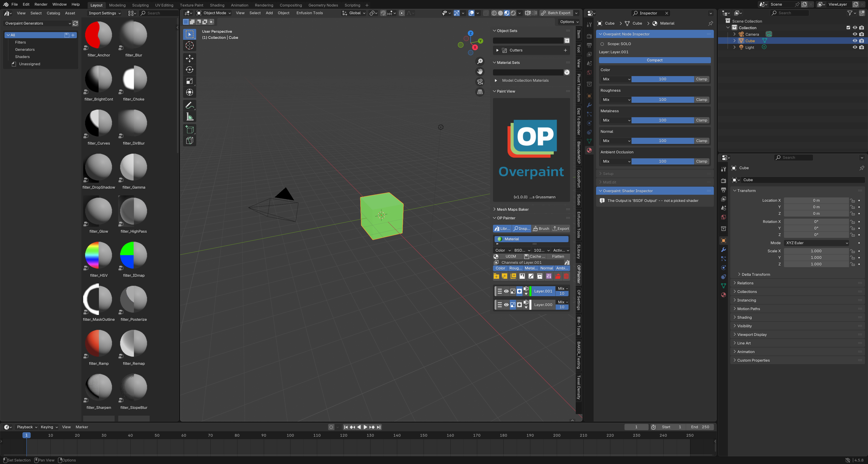Toggle Clamp for Roughness channel
868x464 pixels.
(702, 100)
